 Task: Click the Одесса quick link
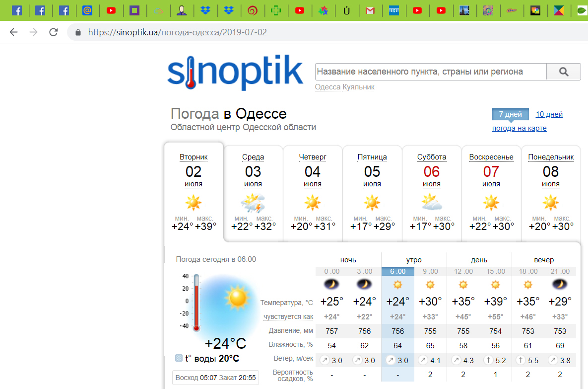pos(328,87)
